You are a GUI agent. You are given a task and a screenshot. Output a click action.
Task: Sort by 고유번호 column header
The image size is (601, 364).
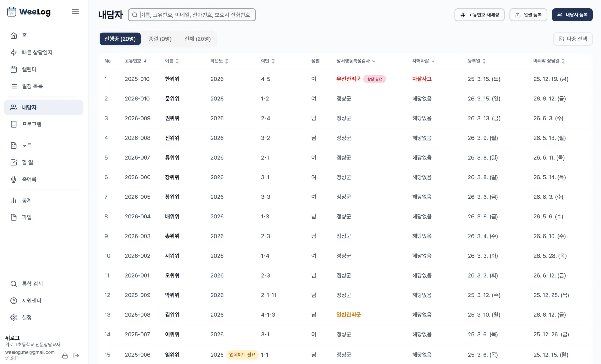pyautogui.click(x=136, y=61)
